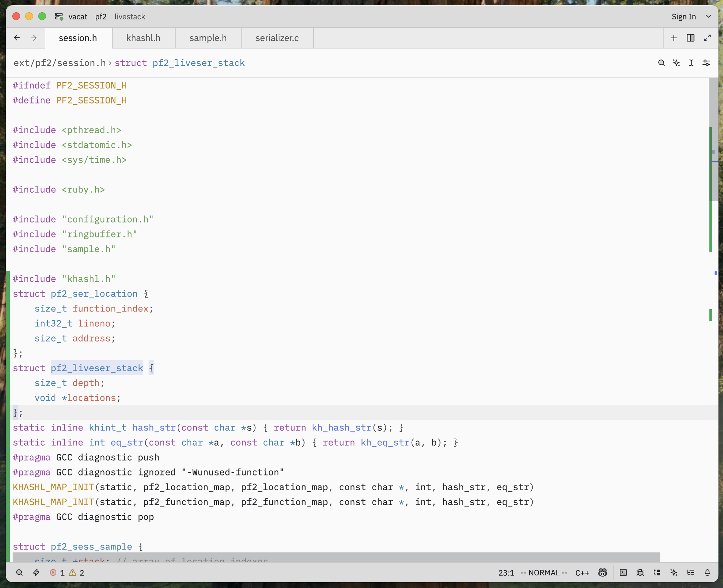Open the outline panel icon
723x588 pixels.
click(690, 573)
